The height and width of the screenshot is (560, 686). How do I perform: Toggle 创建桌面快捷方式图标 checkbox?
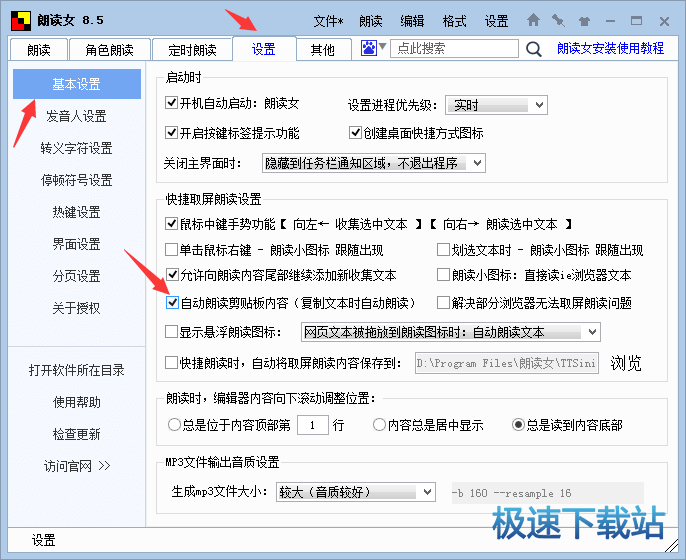point(355,133)
